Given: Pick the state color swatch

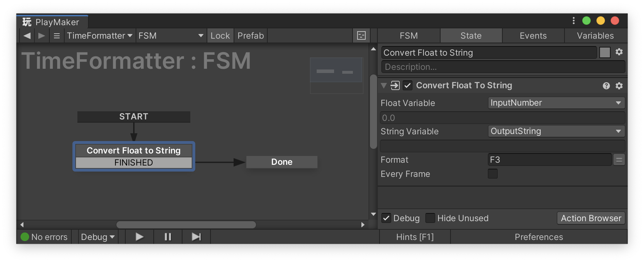Looking at the screenshot, I should click(605, 52).
